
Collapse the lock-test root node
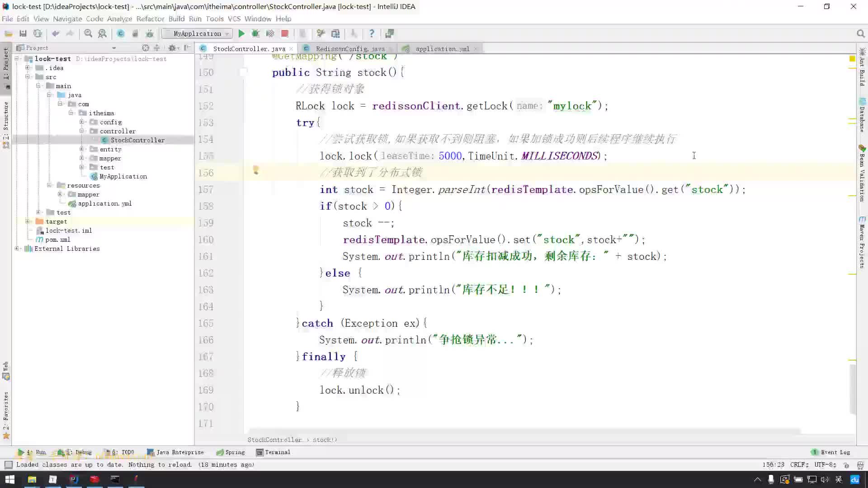point(17,59)
